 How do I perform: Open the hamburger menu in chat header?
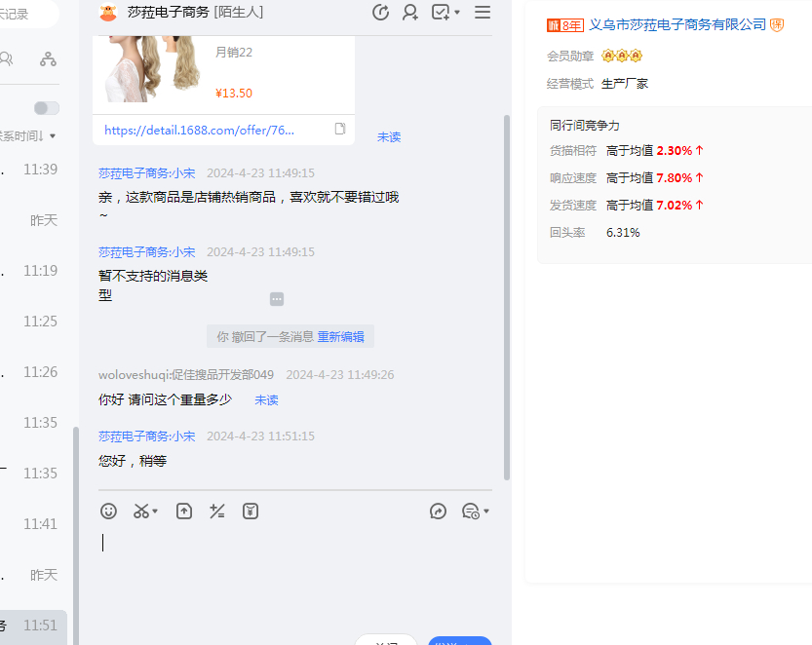(x=482, y=13)
